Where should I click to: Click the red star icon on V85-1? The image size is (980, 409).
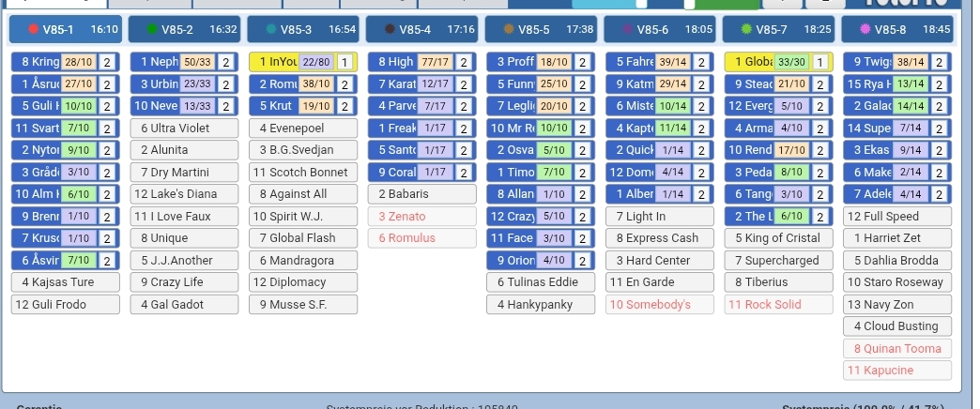34,30
